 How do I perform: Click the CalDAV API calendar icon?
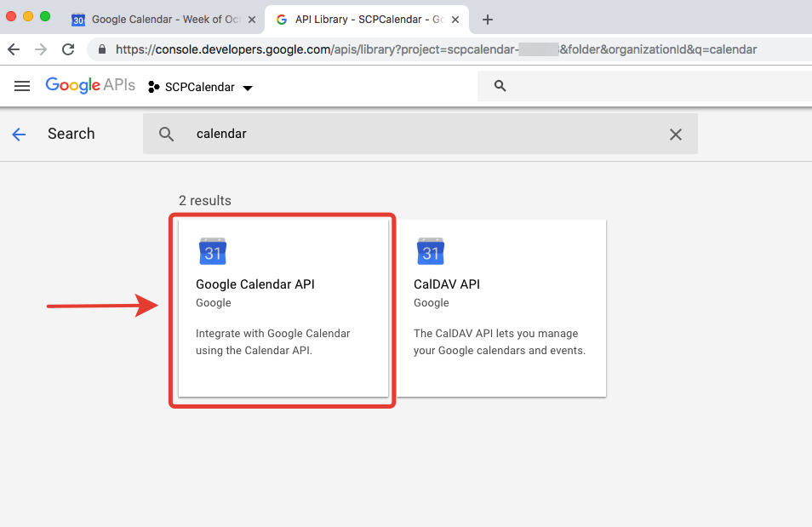click(431, 251)
